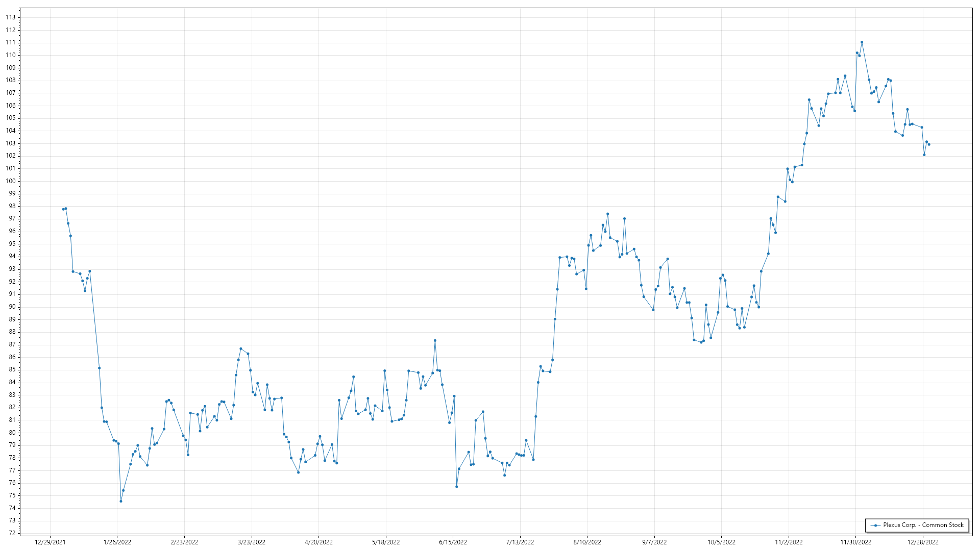
Task: Click the 113 value on y-axis
Action: coord(11,17)
